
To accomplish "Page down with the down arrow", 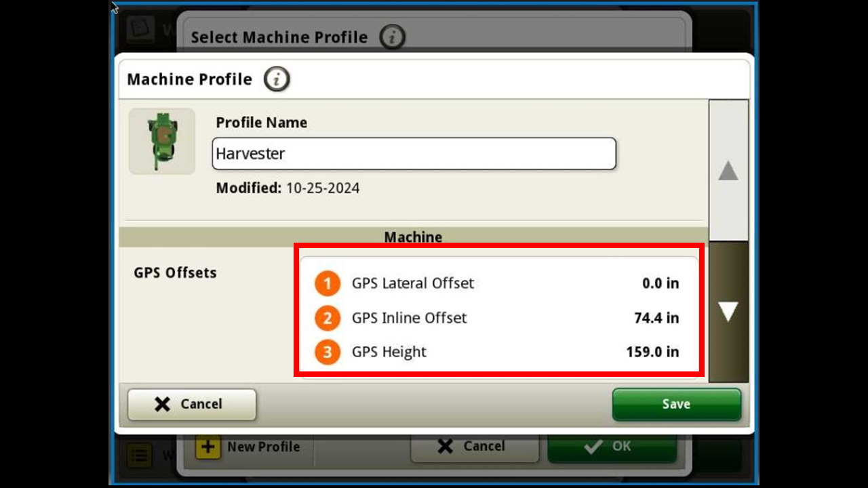I will (728, 312).
